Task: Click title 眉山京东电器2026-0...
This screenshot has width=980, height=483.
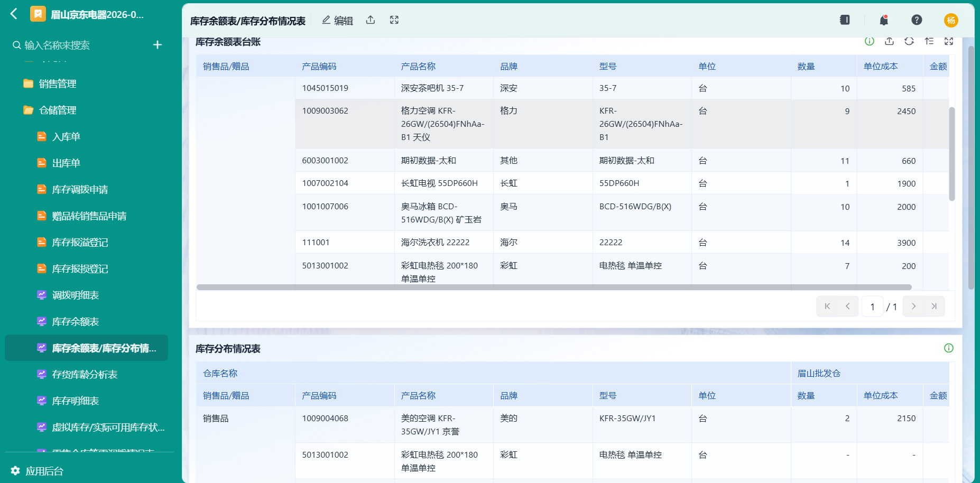Action: coord(97,15)
